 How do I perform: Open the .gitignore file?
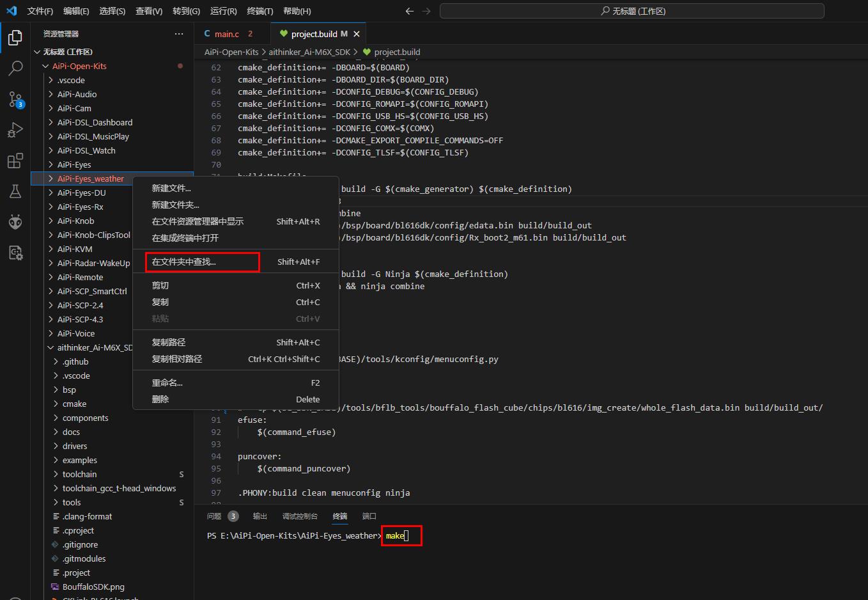coord(80,544)
